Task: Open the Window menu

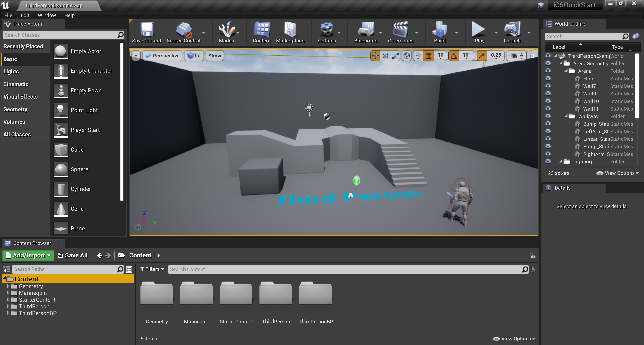Action: (46, 15)
